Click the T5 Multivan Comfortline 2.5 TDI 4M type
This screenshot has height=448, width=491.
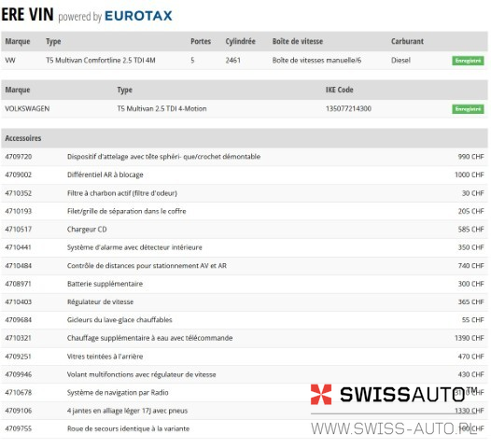click(101, 60)
